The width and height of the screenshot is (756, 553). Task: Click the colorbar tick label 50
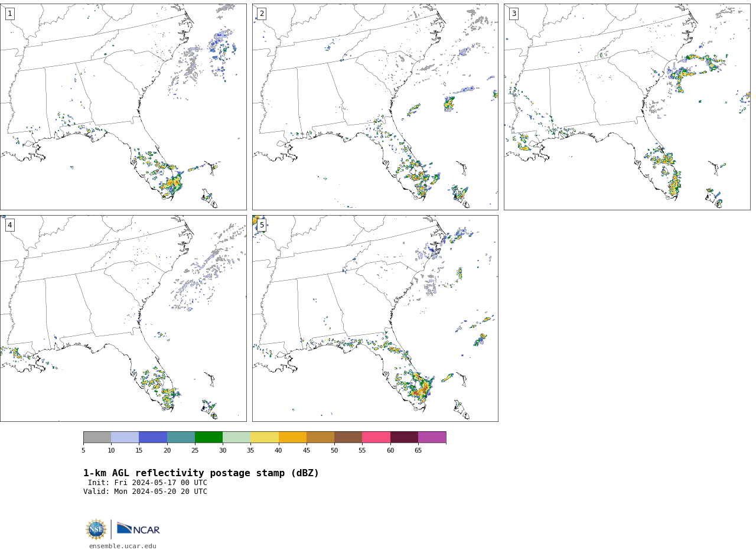coord(334,451)
